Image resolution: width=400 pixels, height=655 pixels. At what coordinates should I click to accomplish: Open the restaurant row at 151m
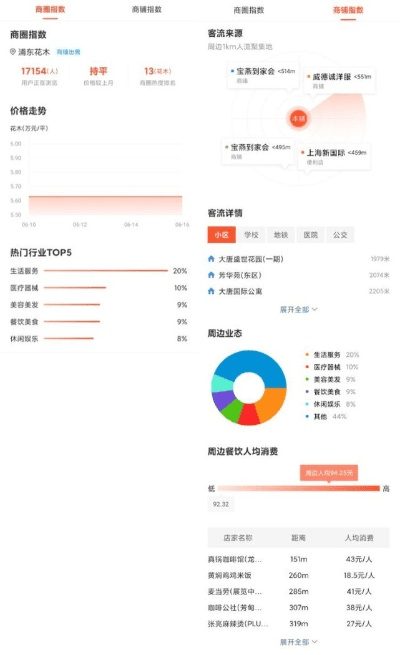click(299, 559)
